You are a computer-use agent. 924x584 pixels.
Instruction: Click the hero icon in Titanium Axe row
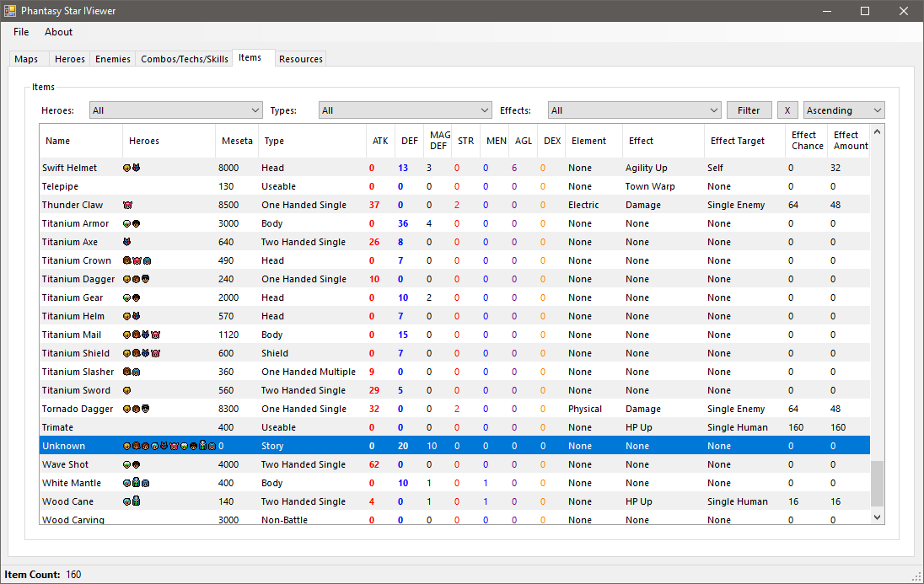pyautogui.click(x=126, y=242)
